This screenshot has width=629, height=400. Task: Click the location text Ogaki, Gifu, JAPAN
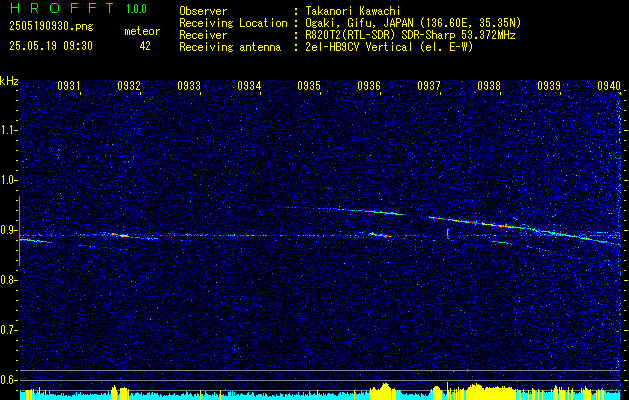coord(357,23)
